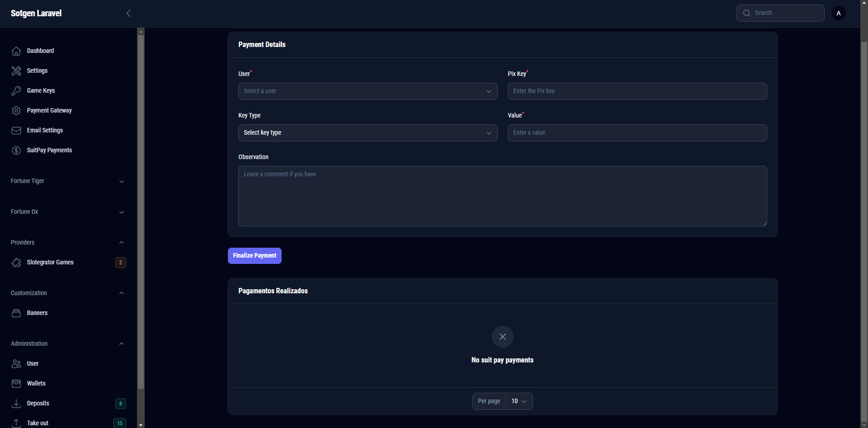
Task: Open the user avatar menu
Action: coord(838,13)
